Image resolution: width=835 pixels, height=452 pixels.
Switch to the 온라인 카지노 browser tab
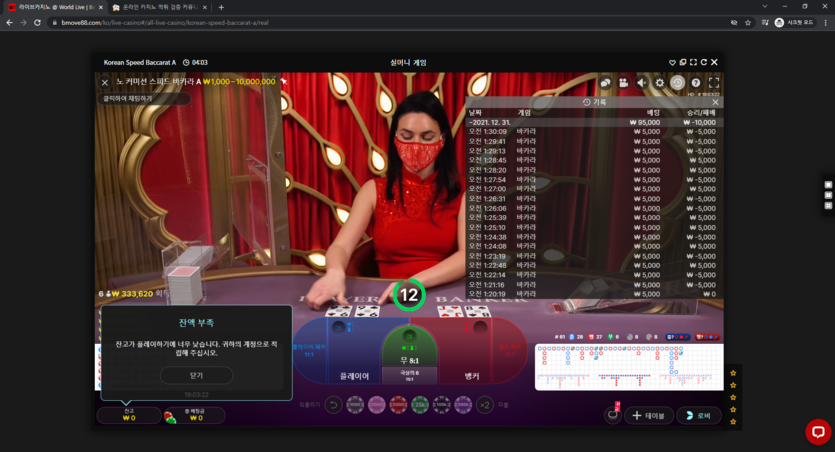pyautogui.click(x=160, y=7)
